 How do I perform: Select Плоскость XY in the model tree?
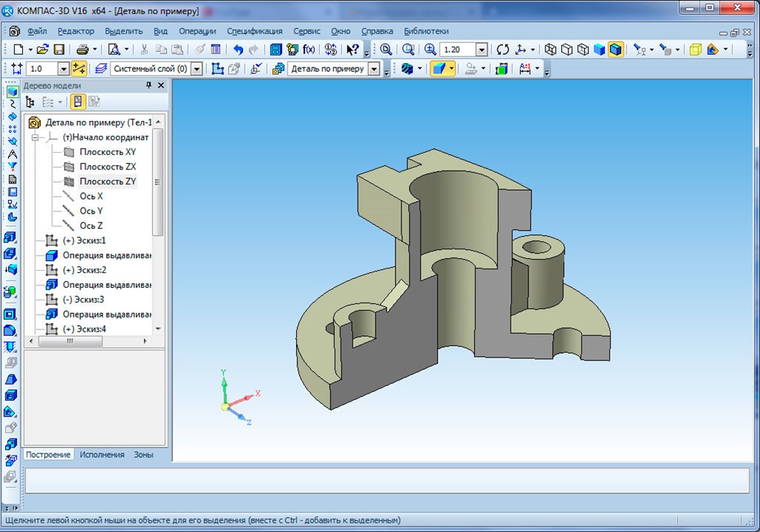coord(107,152)
